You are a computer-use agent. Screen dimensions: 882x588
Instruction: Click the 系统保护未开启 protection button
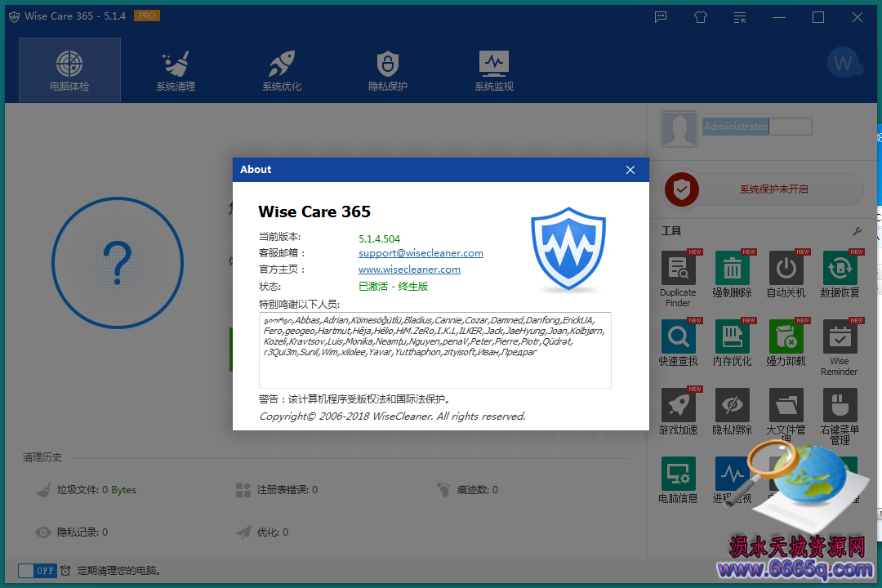click(x=774, y=189)
